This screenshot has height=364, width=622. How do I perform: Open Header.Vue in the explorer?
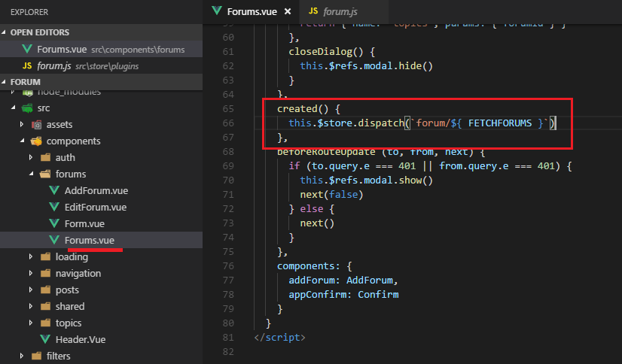click(80, 339)
